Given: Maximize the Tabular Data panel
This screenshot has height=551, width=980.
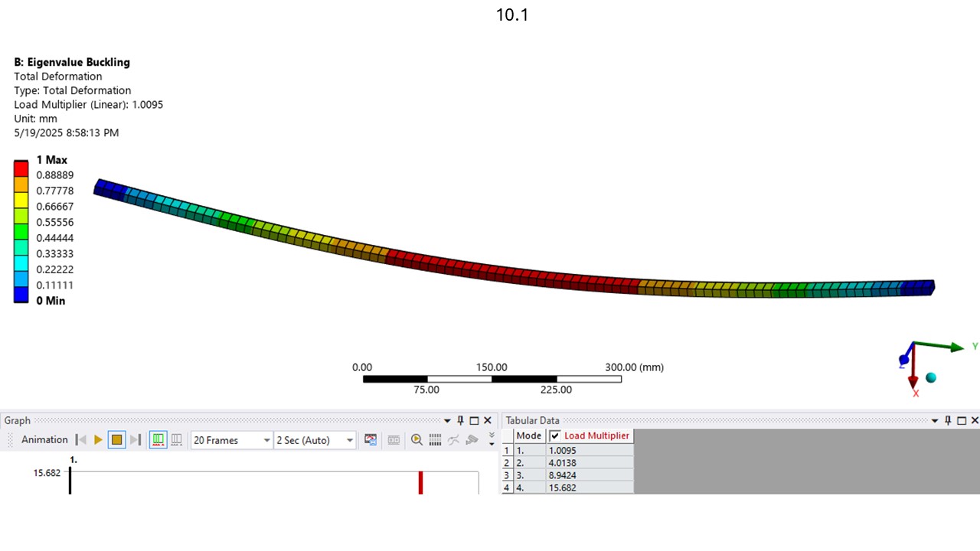Looking at the screenshot, I should coord(961,421).
